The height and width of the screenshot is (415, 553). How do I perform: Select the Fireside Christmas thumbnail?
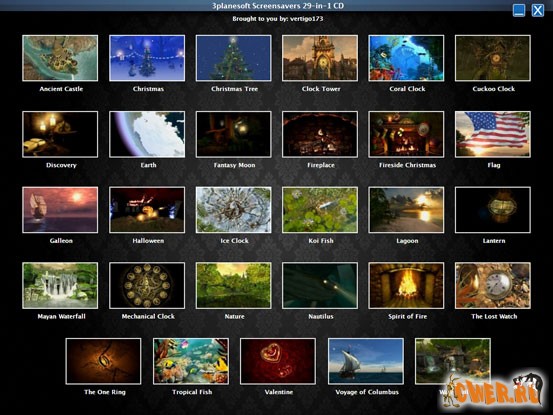(406, 134)
